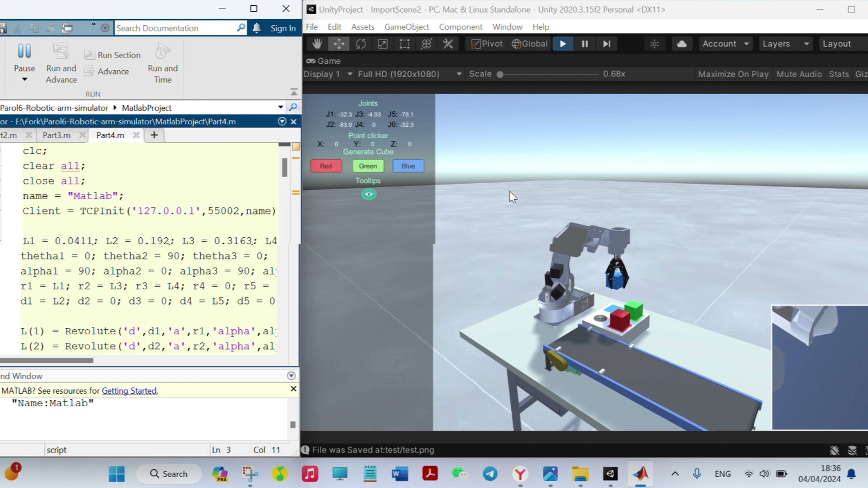Select the Scale tool in Unity
The image size is (868, 488).
(382, 44)
